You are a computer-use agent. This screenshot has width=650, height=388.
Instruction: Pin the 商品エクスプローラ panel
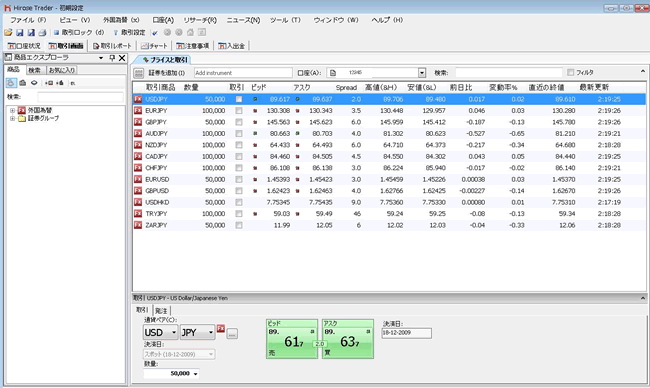[112, 58]
